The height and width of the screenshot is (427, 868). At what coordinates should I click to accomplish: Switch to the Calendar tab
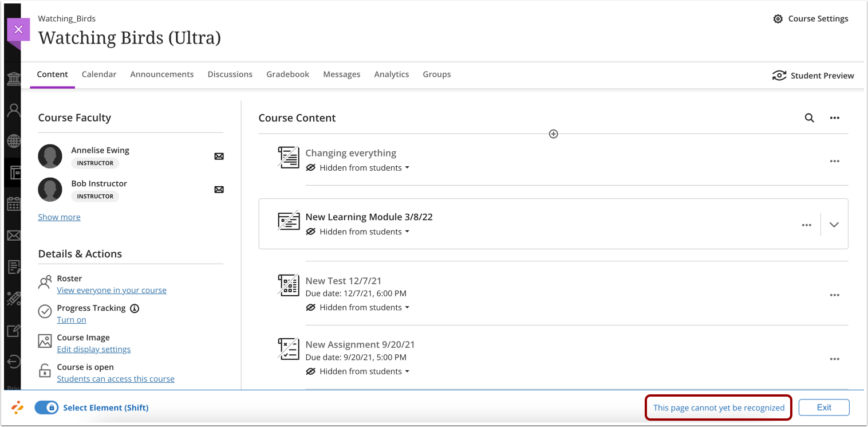99,75
